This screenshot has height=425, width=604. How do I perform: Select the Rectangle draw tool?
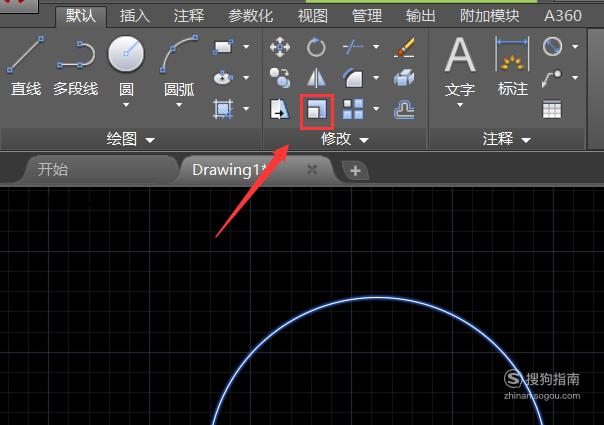click(x=223, y=47)
